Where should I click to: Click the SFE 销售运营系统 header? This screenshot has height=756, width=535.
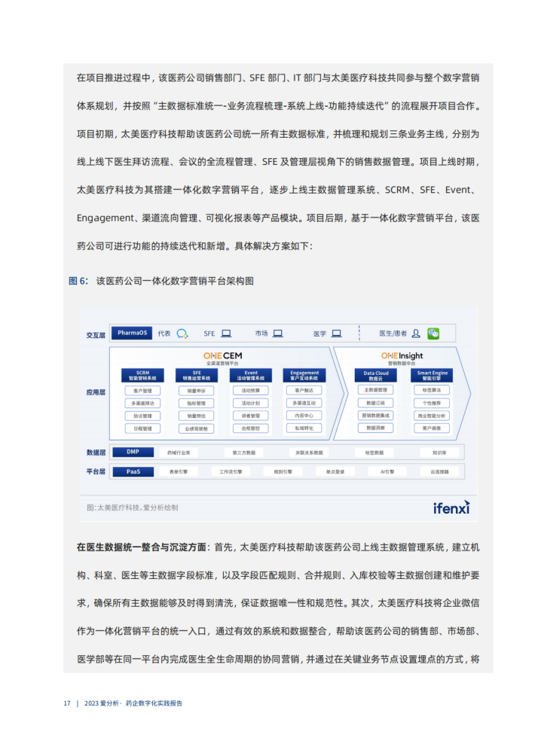[197, 376]
